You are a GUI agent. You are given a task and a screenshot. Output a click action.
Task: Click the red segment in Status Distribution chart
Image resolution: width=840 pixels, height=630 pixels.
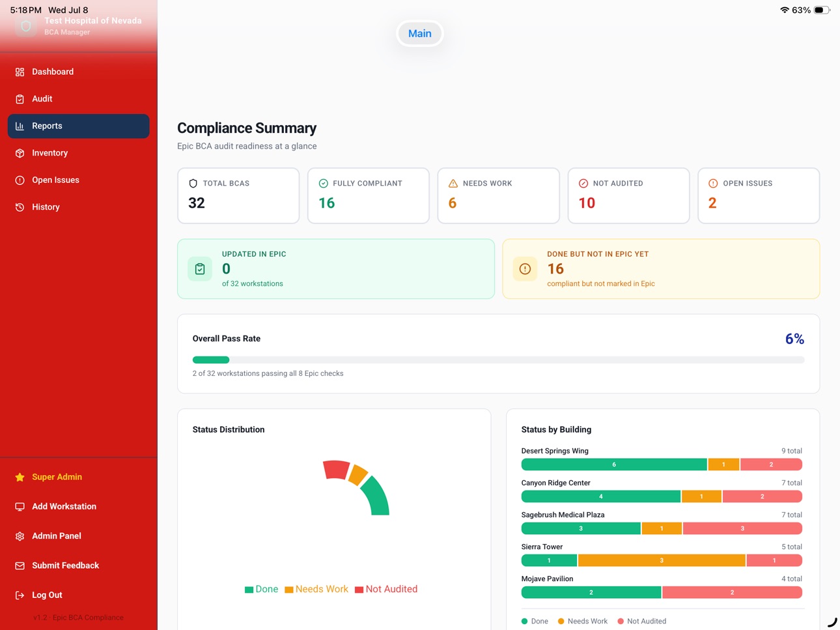(337, 470)
